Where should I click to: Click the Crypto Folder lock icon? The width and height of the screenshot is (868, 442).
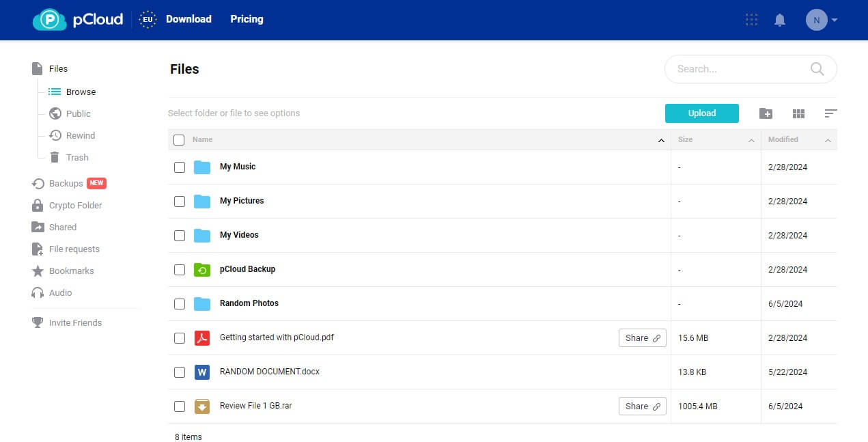(x=38, y=205)
